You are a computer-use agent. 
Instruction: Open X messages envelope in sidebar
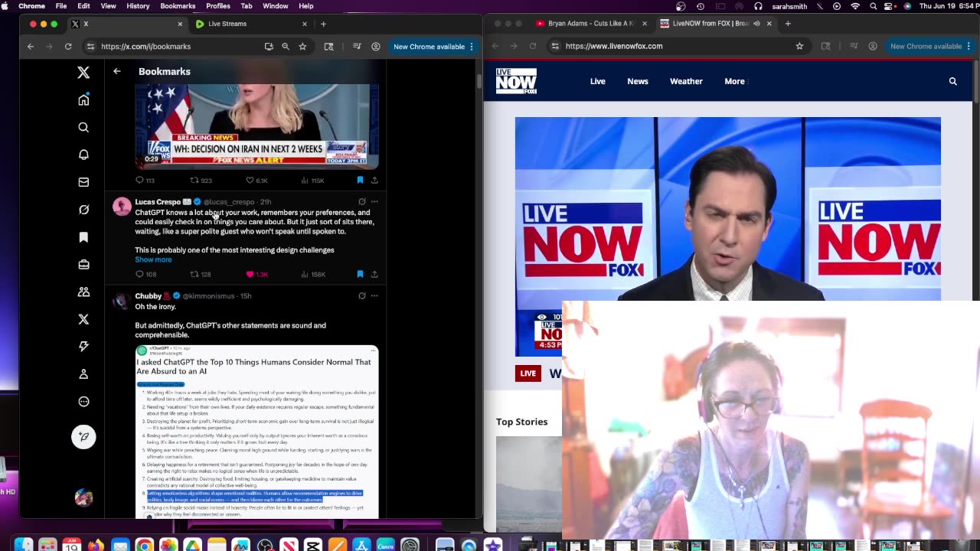[83, 182]
